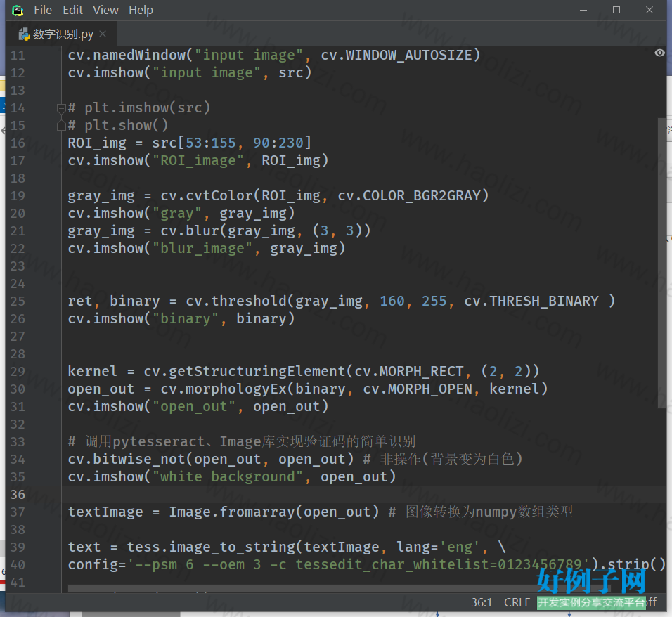Viewport: 672px width, 617px height.
Task: Click line number 16 in gutter
Action: coord(18,143)
